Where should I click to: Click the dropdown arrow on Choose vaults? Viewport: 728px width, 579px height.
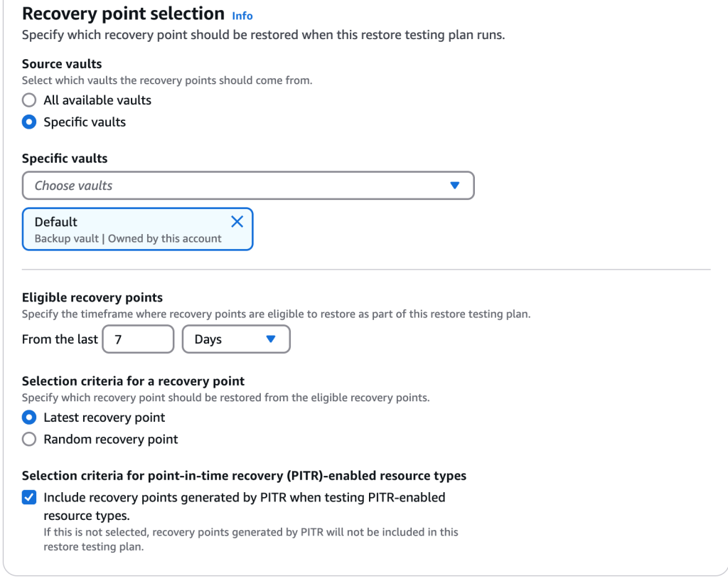click(x=454, y=185)
